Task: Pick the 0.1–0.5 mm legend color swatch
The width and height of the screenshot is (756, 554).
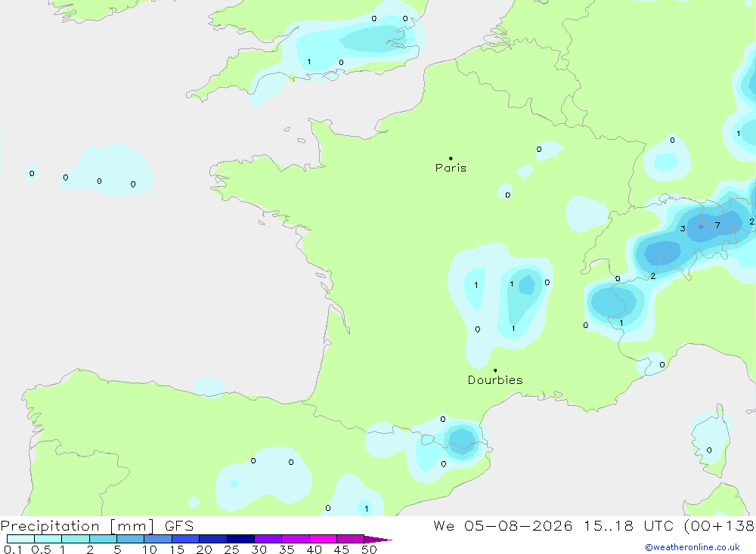Action: tap(20, 539)
